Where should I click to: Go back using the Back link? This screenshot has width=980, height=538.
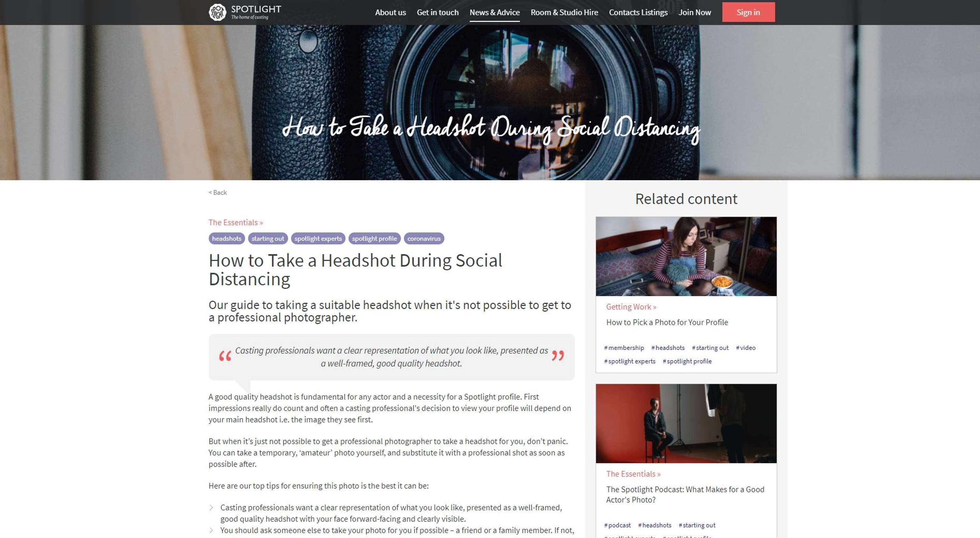coord(218,192)
